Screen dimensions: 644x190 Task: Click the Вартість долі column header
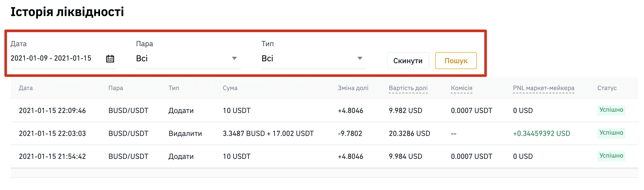(408, 88)
